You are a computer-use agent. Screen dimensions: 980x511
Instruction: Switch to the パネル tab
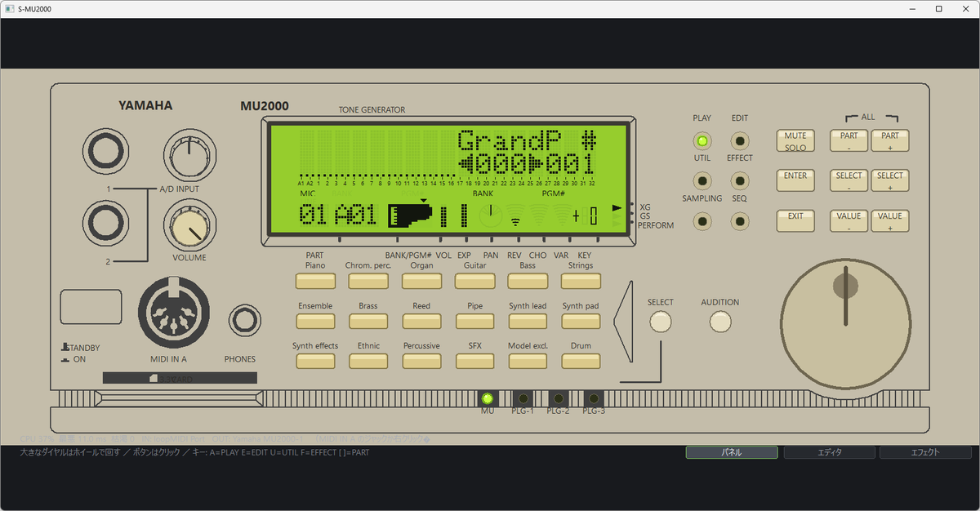click(732, 452)
